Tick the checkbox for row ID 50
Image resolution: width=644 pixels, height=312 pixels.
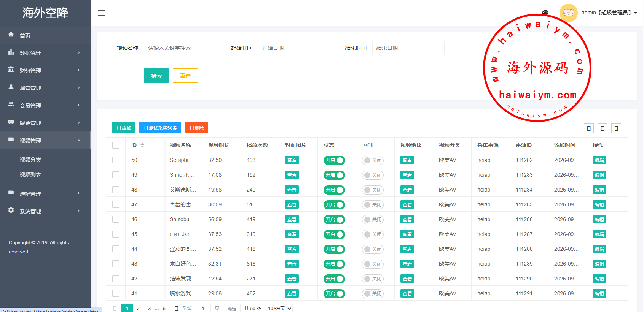point(116,160)
